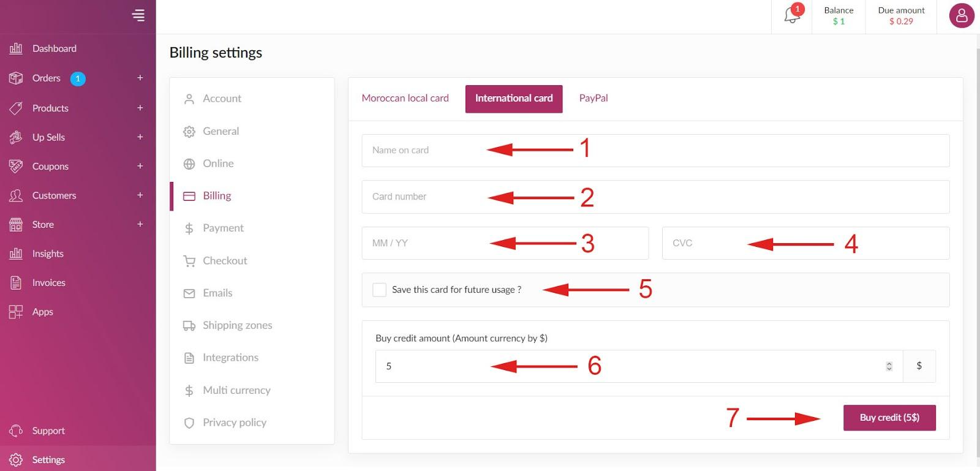Image resolution: width=980 pixels, height=471 pixels.
Task: Switch to the PayPal tab
Action: [x=594, y=98]
